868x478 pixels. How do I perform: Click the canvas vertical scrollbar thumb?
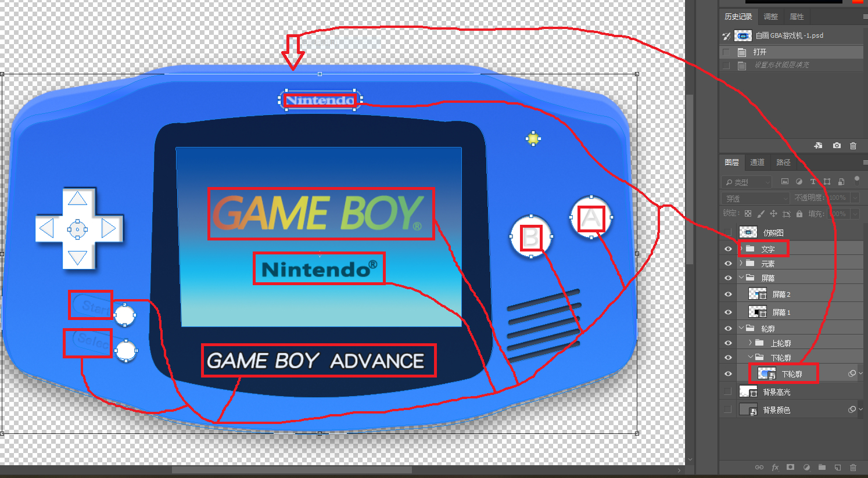(690, 179)
